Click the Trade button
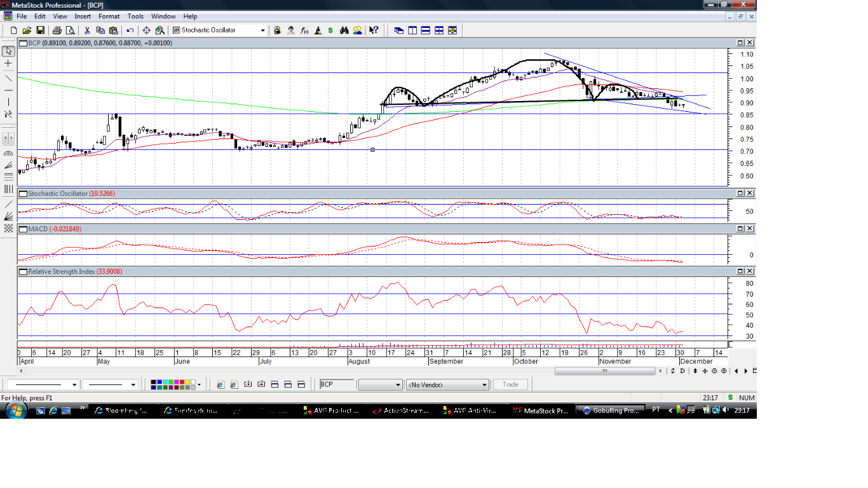The image size is (868, 488). pyautogui.click(x=510, y=384)
